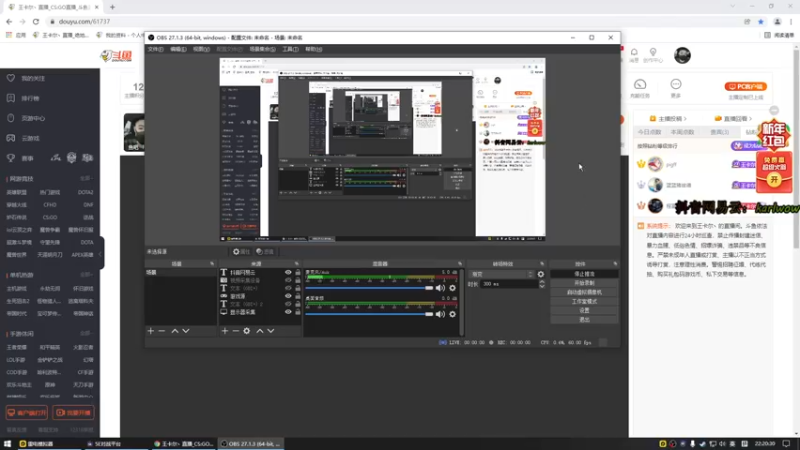This screenshot has width=800, height=450.
Task: Switch to OBS 27.1.3 taskbar button
Action: click(x=251, y=444)
